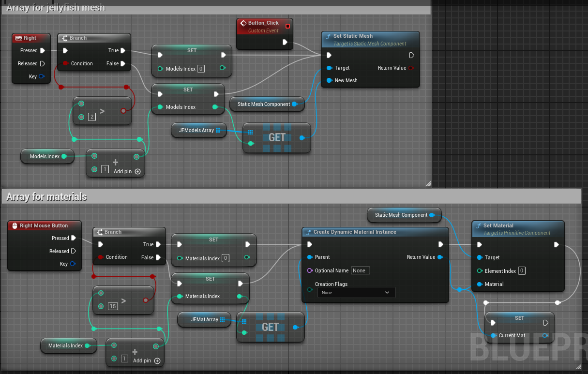Image resolution: width=588 pixels, height=374 pixels.
Task: Click the Current Mat SET node title
Action: (x=519, y=318)
